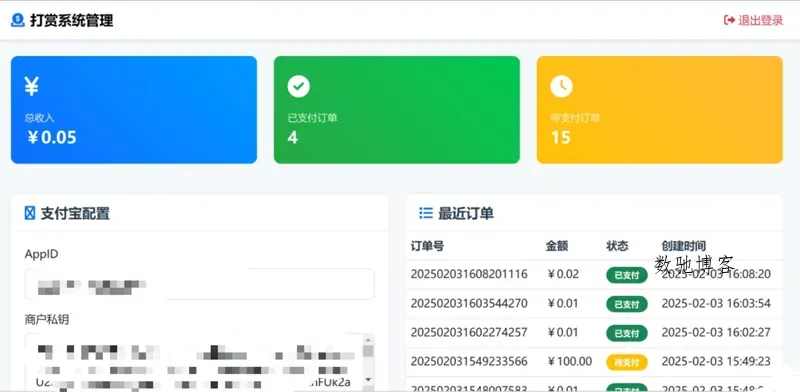Image resolution: width=800 pixels, height=392 pixels.
Task: Click 已支付 badge for order 202502031603544270
Action: (x=627, y=304)
